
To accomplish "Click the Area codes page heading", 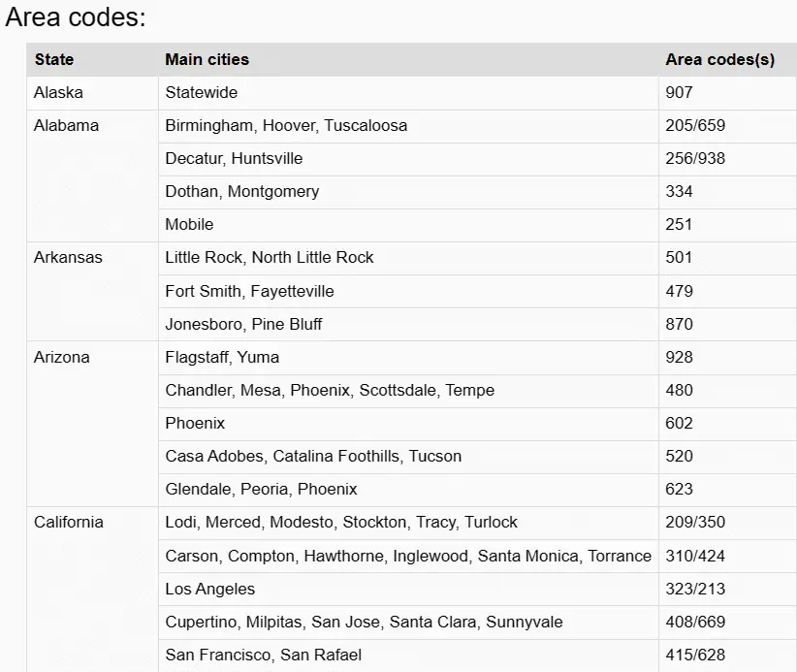I will (76, 17).
